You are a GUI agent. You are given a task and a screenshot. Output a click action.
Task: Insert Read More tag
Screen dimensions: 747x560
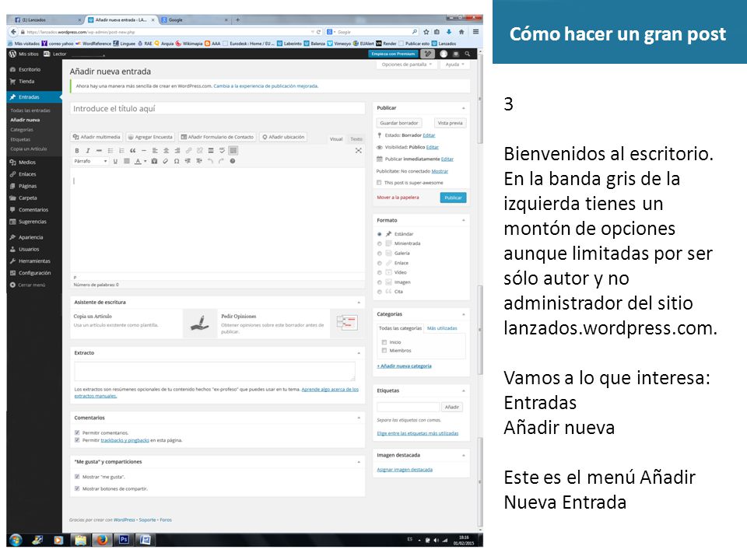(211, 150)
